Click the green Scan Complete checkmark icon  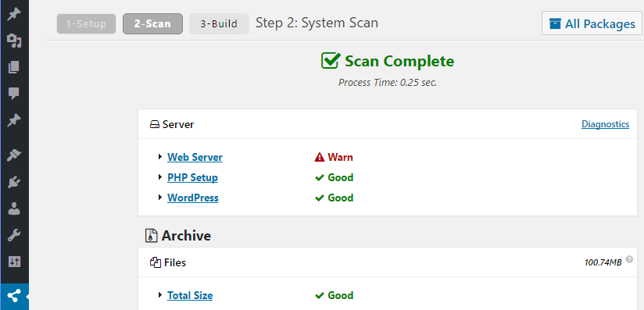pyautogui.click(x=331, y=61)
